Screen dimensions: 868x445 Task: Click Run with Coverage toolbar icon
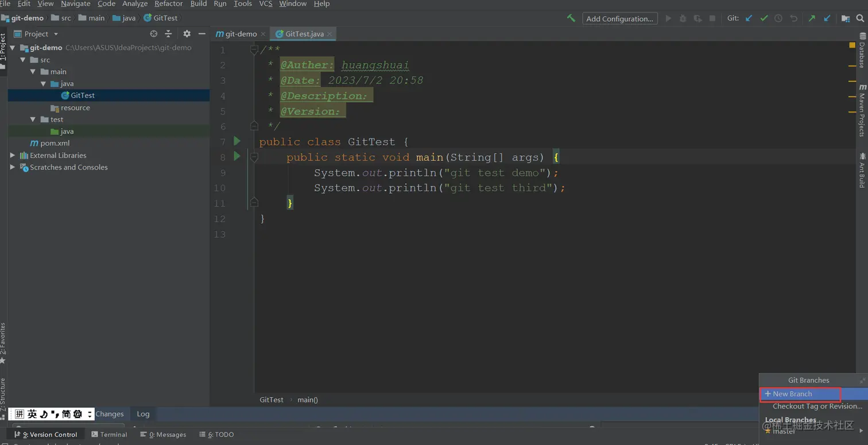[697, 18]
